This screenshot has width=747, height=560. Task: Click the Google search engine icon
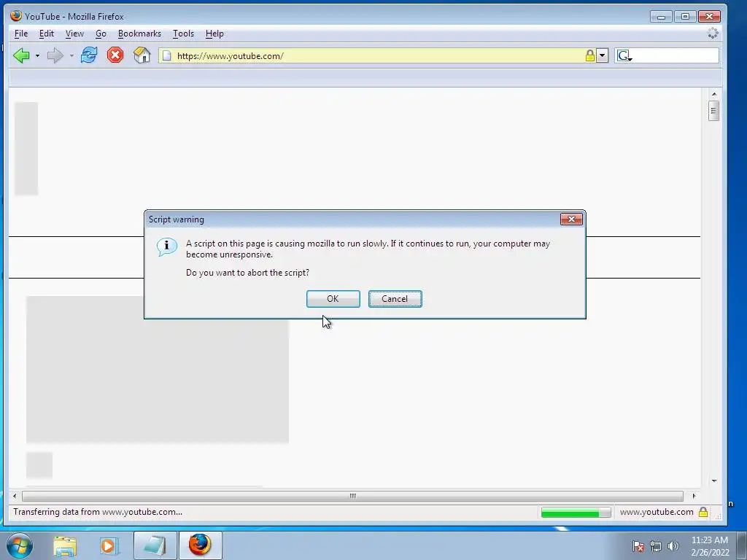(x=624, y=55)
